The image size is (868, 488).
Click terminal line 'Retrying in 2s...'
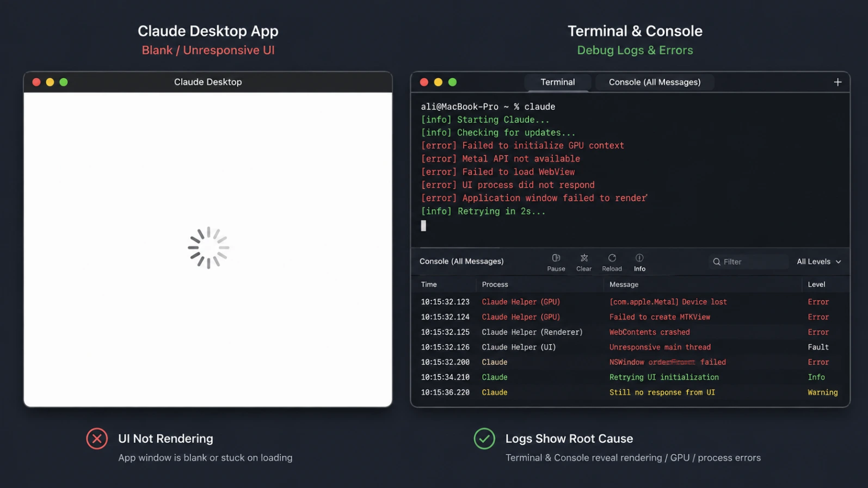click(x=483, y=212)
